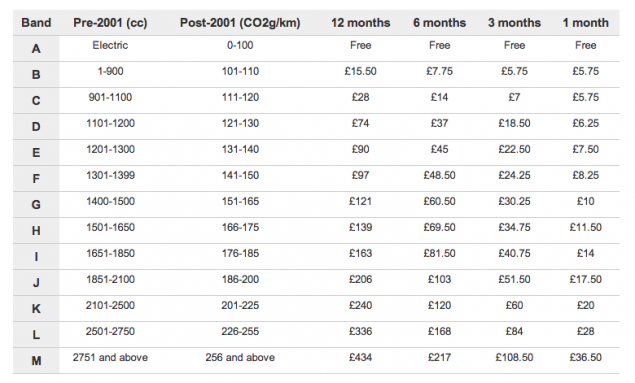The height and width of the screenshot is (383, 635).
Task: Click the Pre-2001 (cc) column header
Action: coord(110,23)
